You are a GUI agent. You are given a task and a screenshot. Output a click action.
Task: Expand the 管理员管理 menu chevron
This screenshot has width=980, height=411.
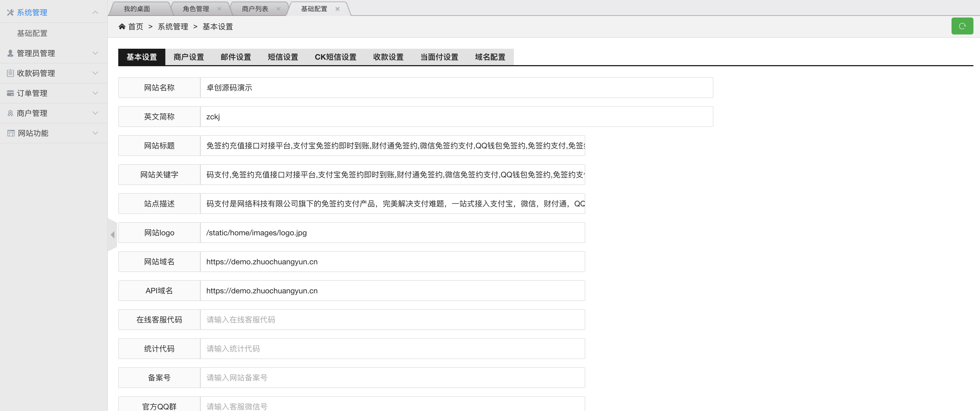[x=95, y=53]
